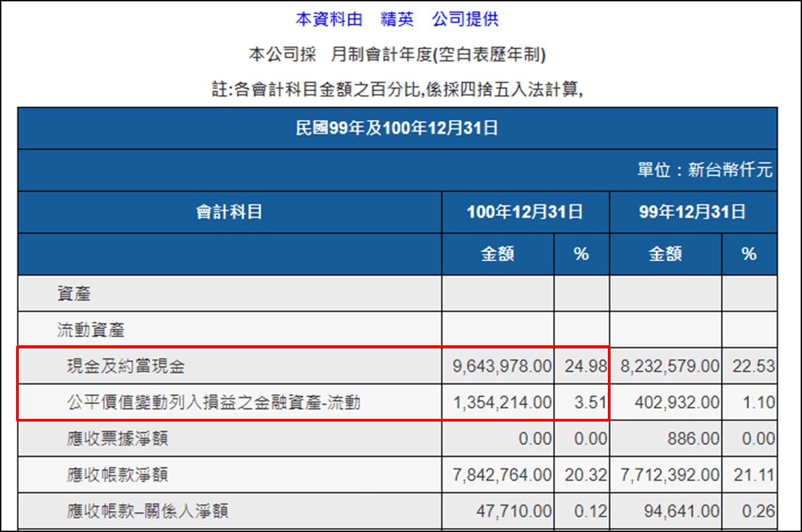This screenshot has height=532, width=802.
Task: Select the 民國99年及100年12月31日 table title
Action: (x=397, y=128)
